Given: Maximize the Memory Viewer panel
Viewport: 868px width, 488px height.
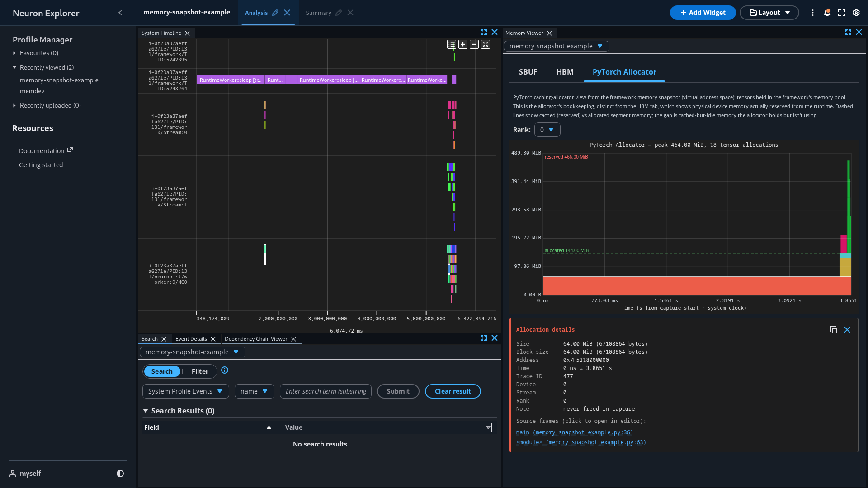Looking at the screenshot, I should tap(848, 33).
